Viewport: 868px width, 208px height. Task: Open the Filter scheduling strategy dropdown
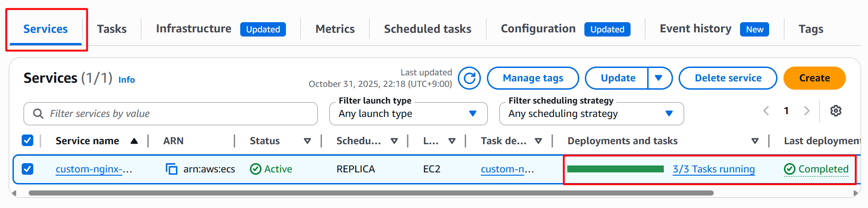pyautogui.click(x=591, y=114)
